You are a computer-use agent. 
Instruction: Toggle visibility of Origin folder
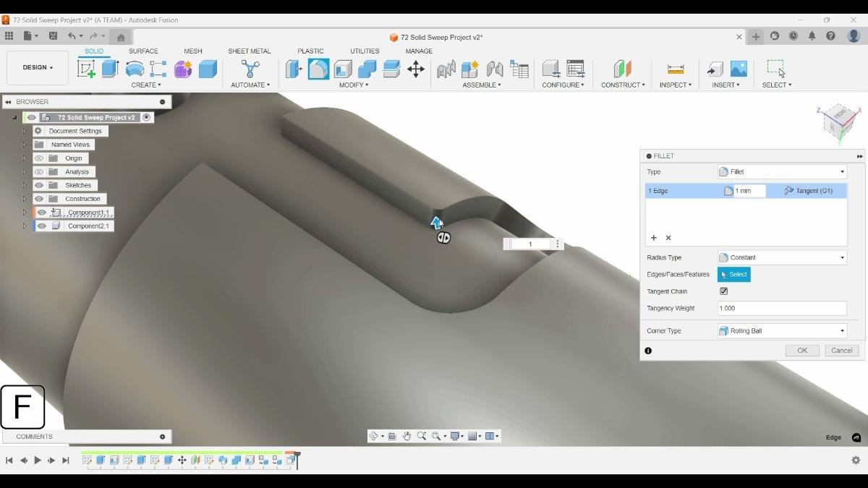(x=39, y=158)
